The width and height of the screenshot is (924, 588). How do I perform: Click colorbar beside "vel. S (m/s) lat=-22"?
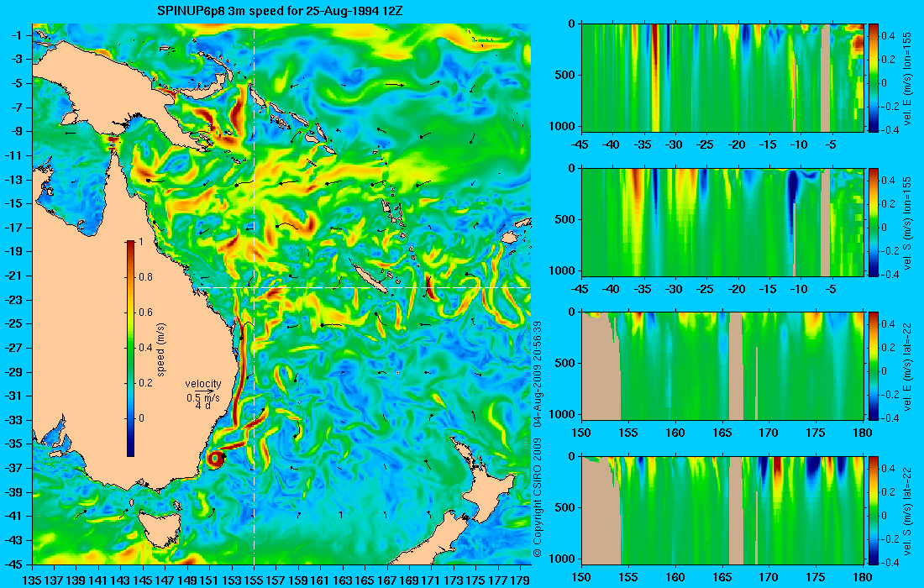tap(873, 510)
